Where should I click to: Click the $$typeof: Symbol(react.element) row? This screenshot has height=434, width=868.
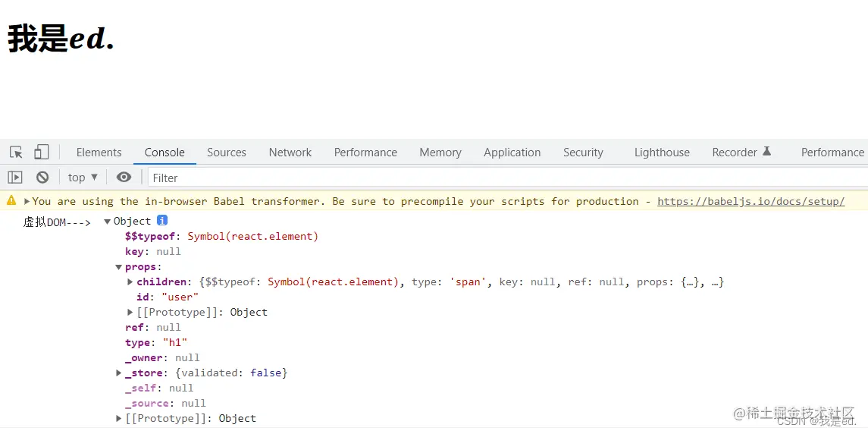pyautogui.click(x=222, y=237)
